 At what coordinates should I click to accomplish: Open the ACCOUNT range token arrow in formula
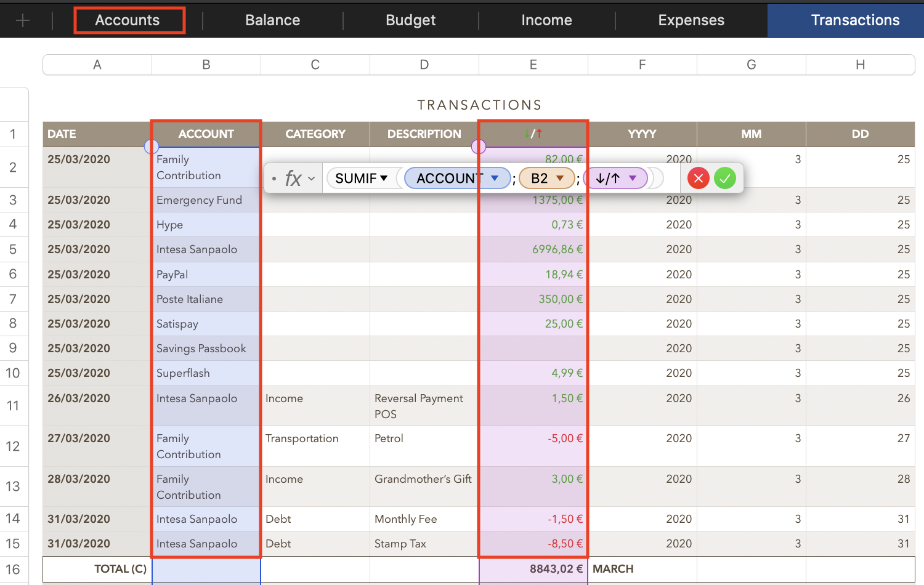tap(495, 179)
